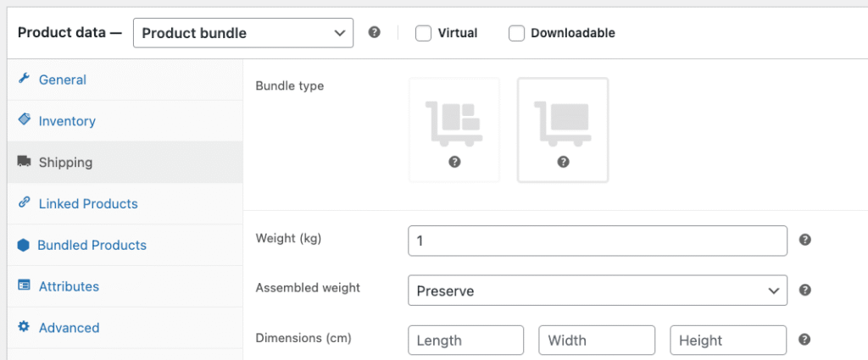Open the Bundled Products tab

click(x=125, y=245)
